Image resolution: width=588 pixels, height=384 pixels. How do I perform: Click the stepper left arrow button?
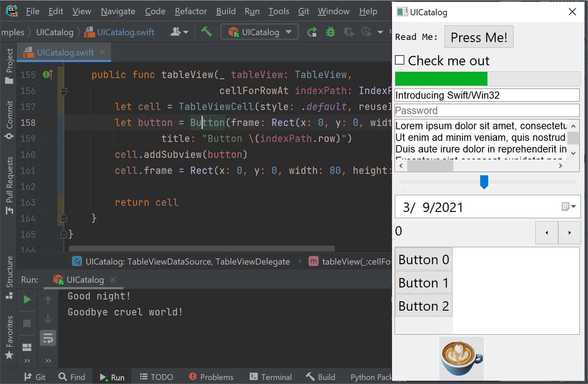tap(547, 233)
